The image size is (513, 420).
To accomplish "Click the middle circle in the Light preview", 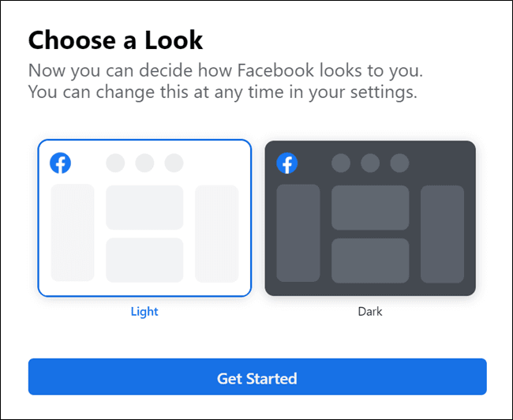I will click(144, 163).
